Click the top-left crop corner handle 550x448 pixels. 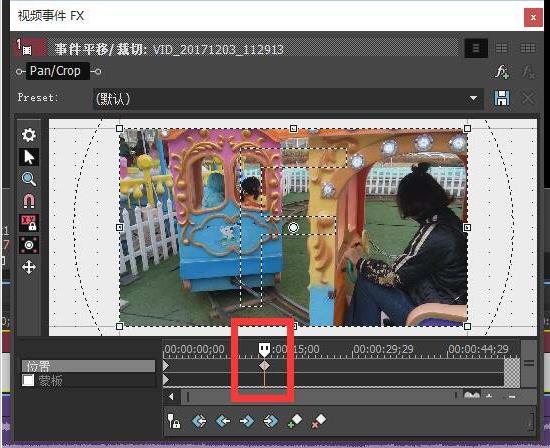(119, 129)
